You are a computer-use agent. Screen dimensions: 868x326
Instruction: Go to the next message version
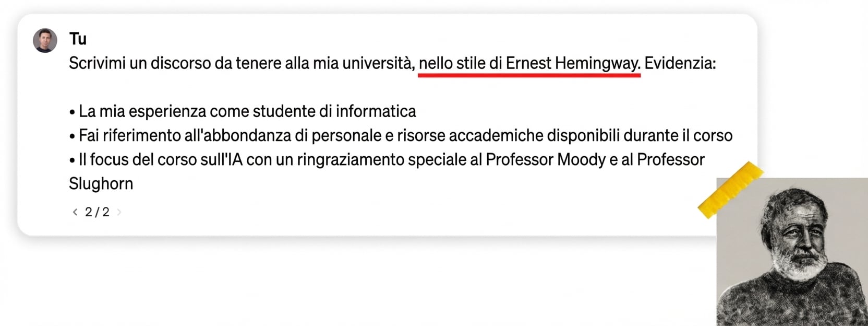click(x=119, y=212)
